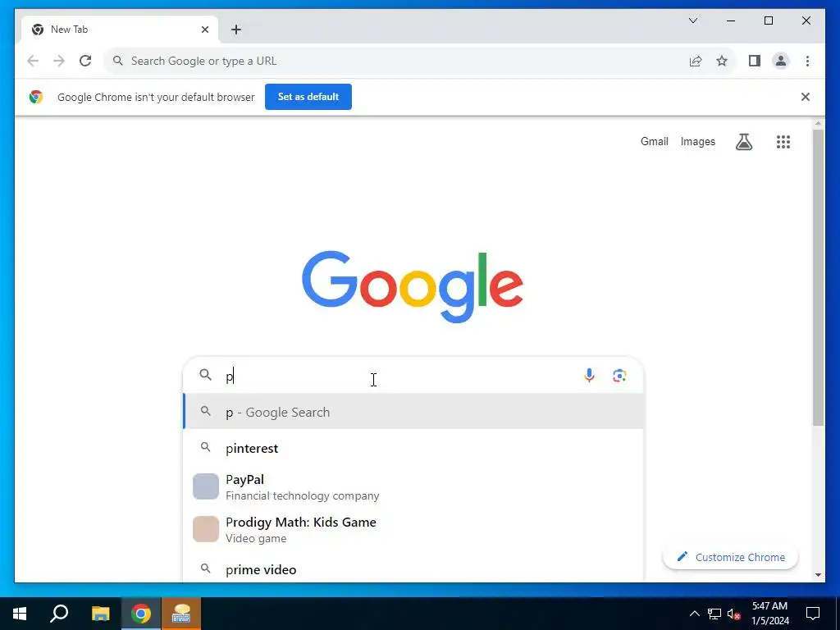Open the Gmail link

655,141
